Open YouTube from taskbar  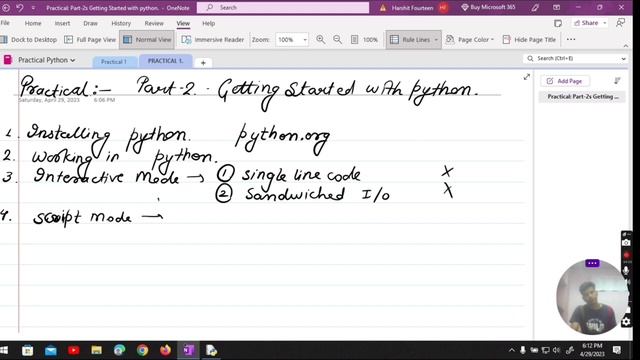73,350
